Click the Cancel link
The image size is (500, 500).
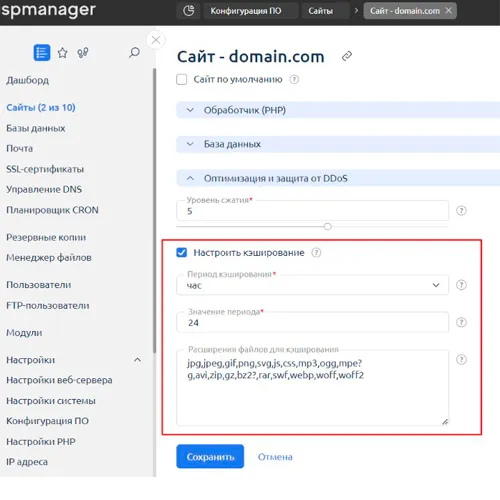275,457
